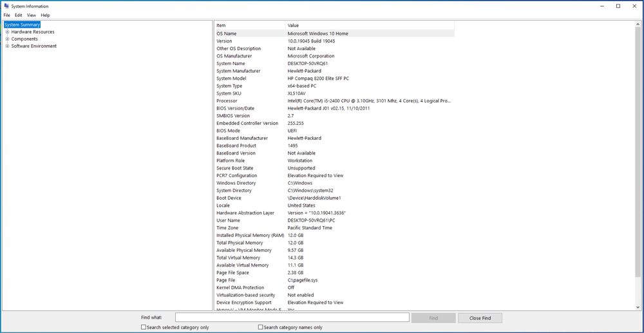Open the View menu
This screenshot has height=333, width=644.
pos(32,15)
